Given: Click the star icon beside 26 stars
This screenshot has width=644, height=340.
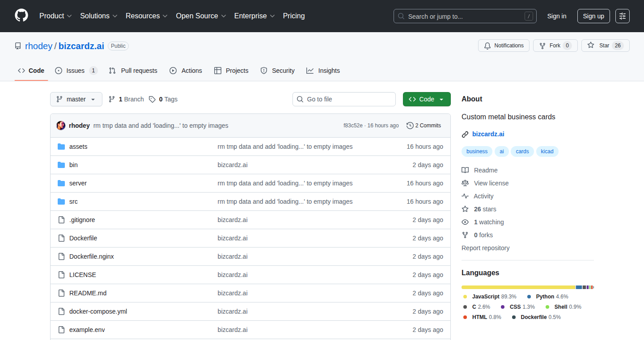Looking at the screenshot, I should pos(465,209).
